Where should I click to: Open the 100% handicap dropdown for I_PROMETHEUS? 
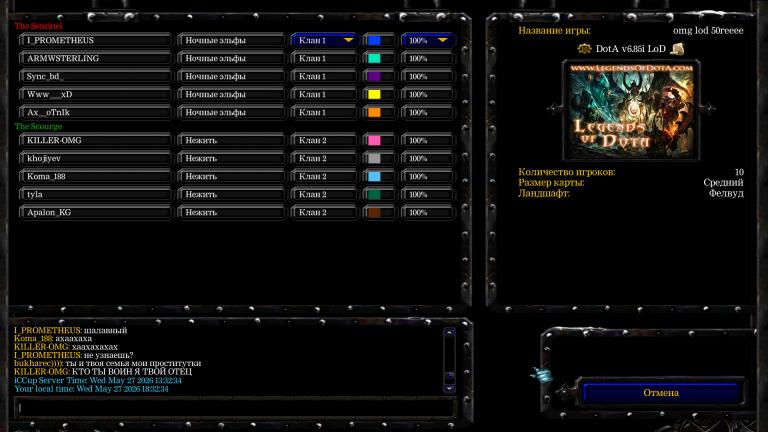coord(428,40)
